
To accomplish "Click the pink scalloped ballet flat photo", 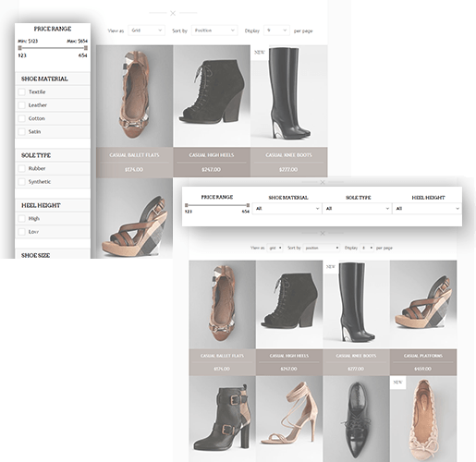I will pos(423,419).
